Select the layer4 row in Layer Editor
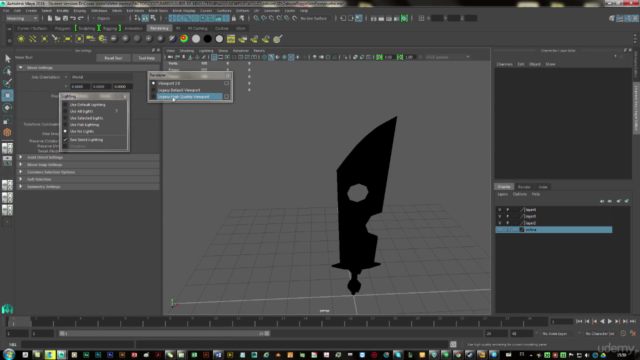640x360 pixels. pyautogui.click(x=554, y=210)
